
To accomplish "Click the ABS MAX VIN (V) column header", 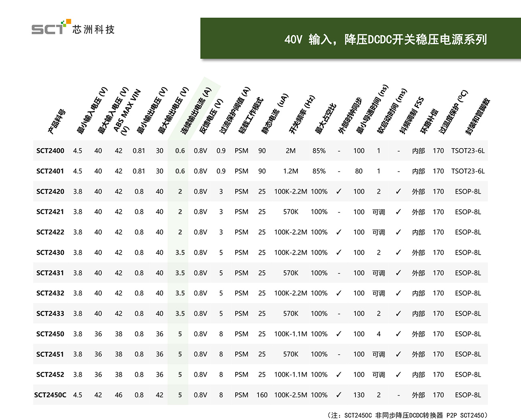I will 127,112.
